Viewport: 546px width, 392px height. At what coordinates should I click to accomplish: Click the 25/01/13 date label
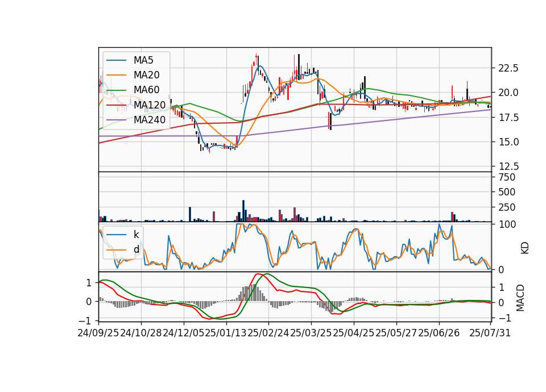tap(226, 333)
